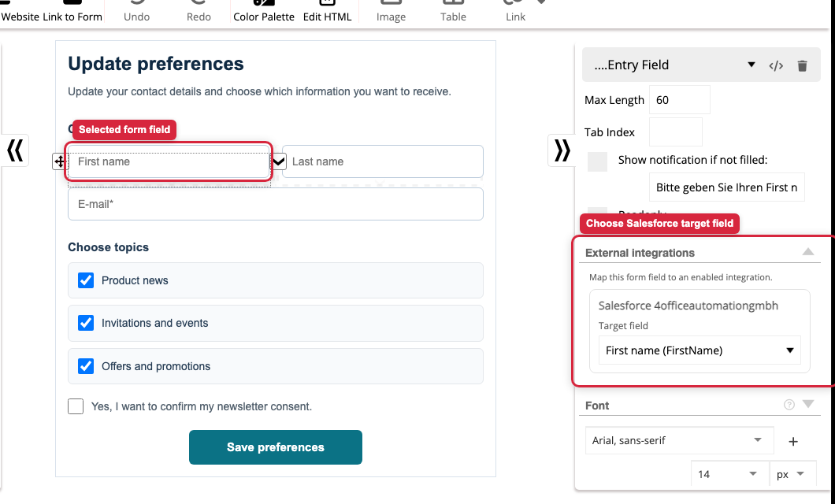The height and width of the screenshot is (504, 835).
Task: Open the Arial, sans-serif font dropdown
Action: 679,440
